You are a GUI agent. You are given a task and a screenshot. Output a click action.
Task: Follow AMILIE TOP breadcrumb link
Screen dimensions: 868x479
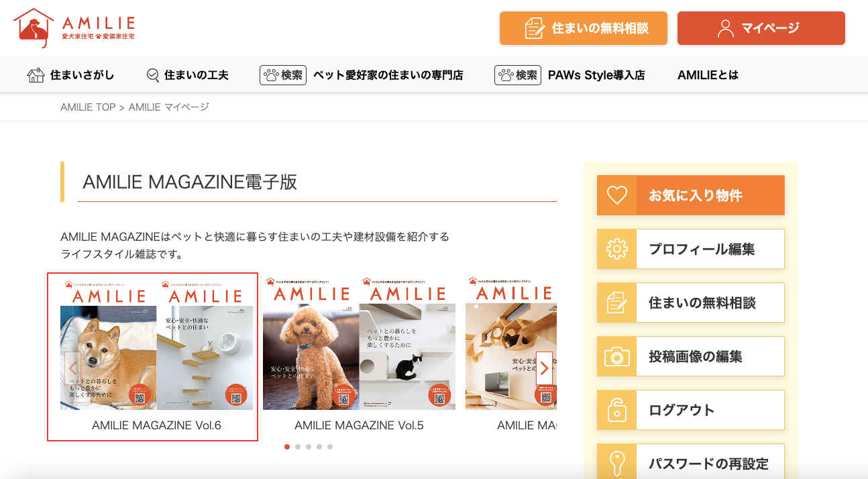point(88,107)
